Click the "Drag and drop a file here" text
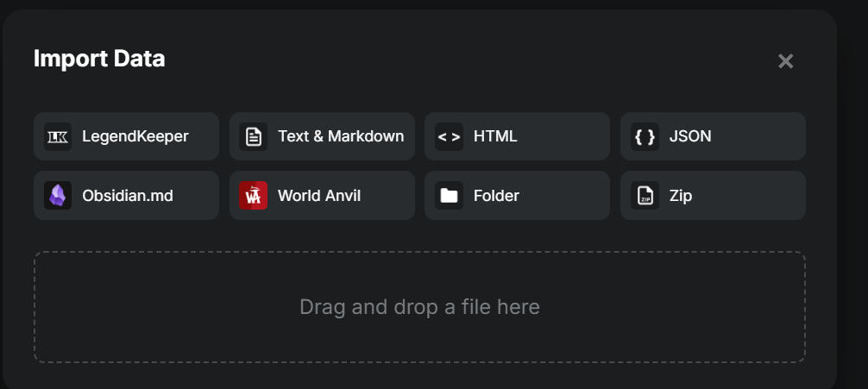The height and width of the screenshot is (389, 868). 419,307
